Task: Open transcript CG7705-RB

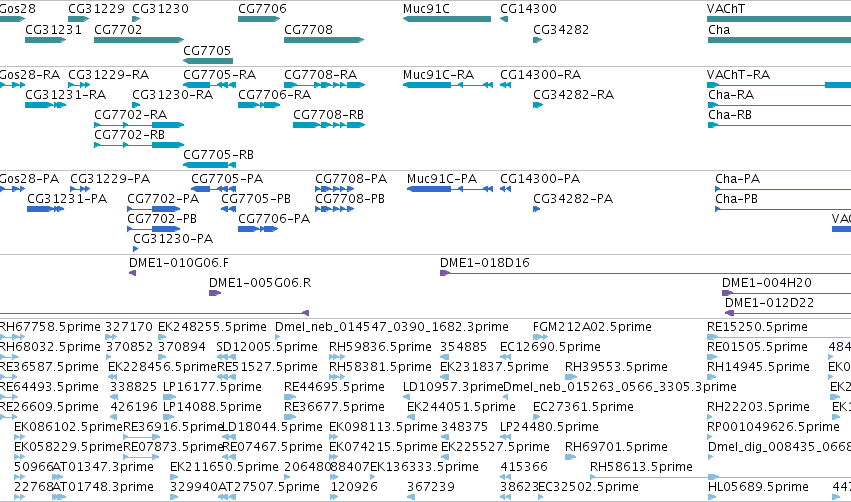Action: [209, 165]
